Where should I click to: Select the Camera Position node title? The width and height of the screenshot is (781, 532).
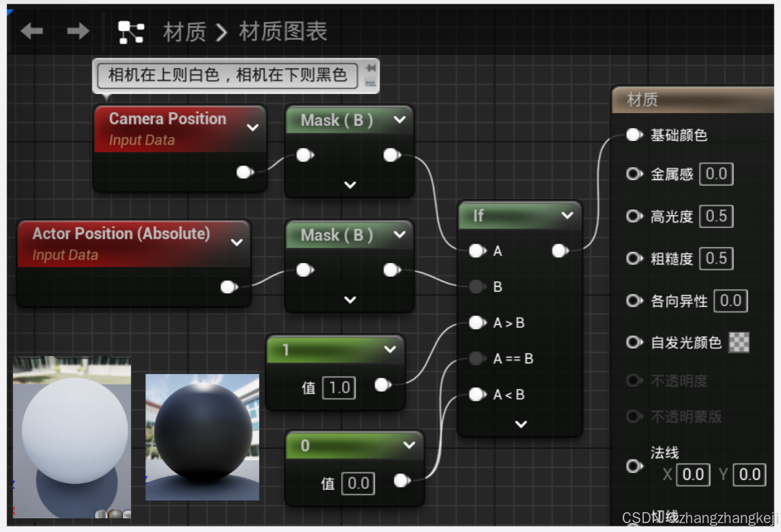click(167, 119)
